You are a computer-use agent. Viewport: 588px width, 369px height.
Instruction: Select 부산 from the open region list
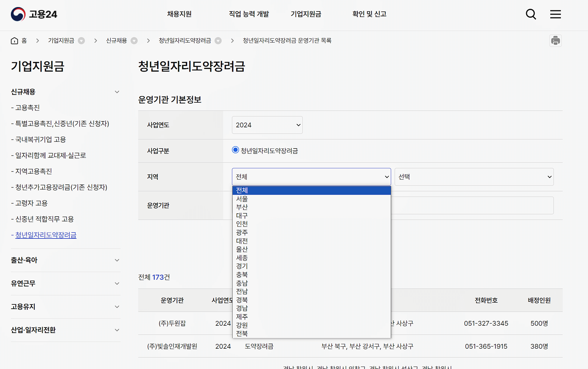coord(242,207)
